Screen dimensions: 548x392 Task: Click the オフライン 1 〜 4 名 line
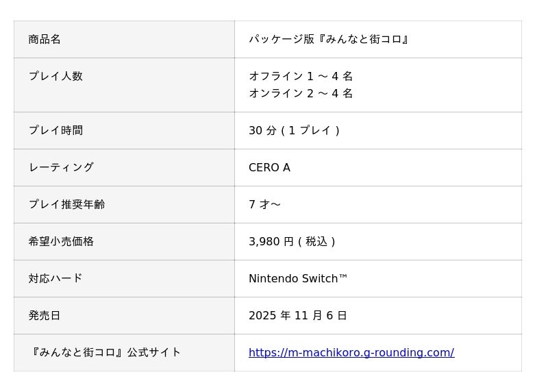click(301, 77)
